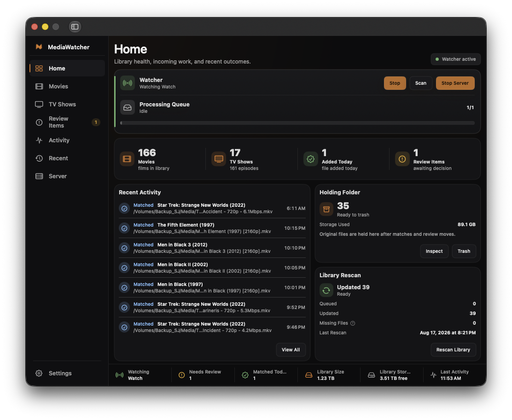The height and width of the screenshot is (420, 512).
Task: Open the Server section
Action: tap(67, 176)
